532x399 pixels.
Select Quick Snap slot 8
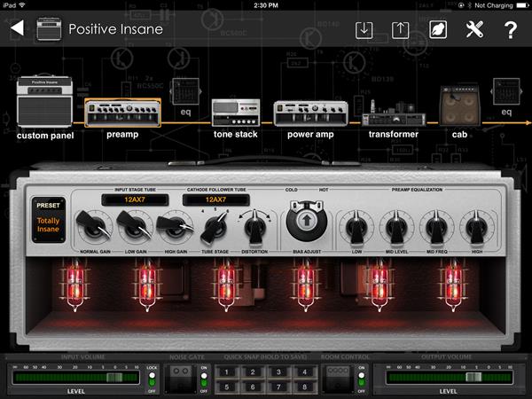point(304,387)
